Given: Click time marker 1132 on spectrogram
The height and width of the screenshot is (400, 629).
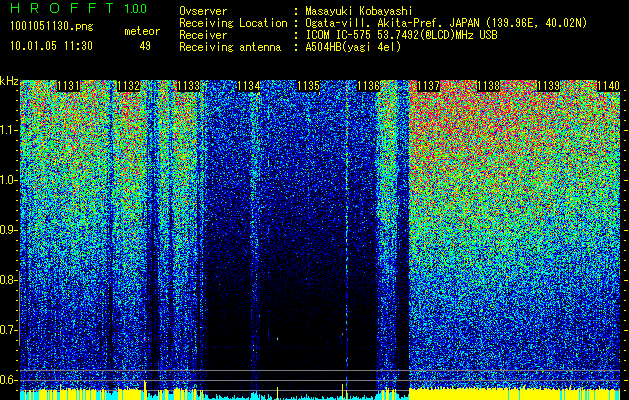Looking at the screenshot, I should pyautogui.click(x=128, y=86).
